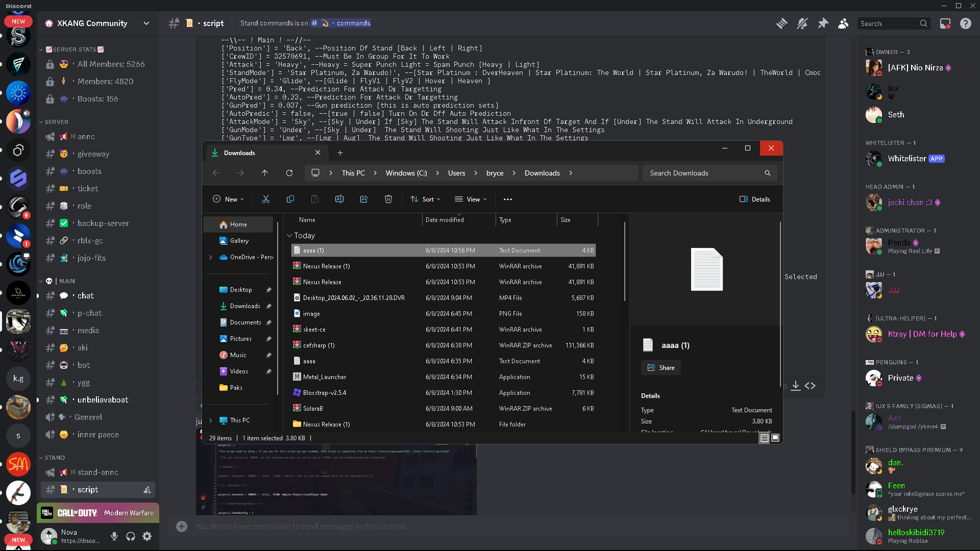Toggle Discord microphone mute
This screenshot has width=980, height=551.
pyautogui.click(x=114, y=536)
